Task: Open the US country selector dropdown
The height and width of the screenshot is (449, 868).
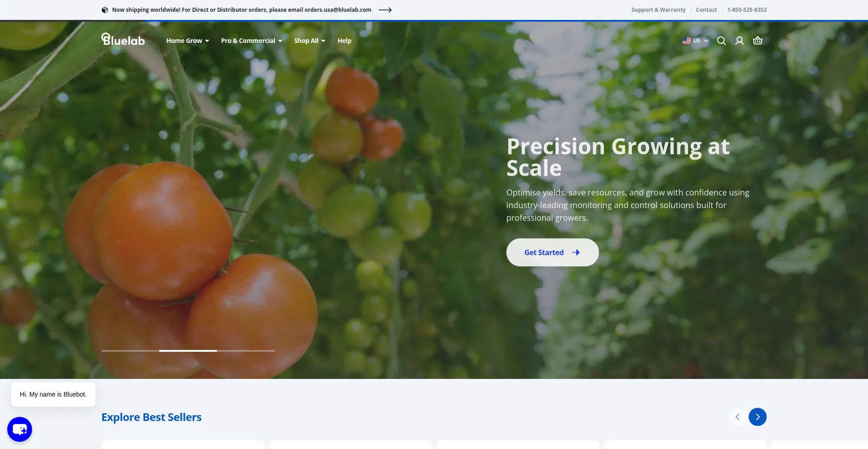Action: [695, 41]
